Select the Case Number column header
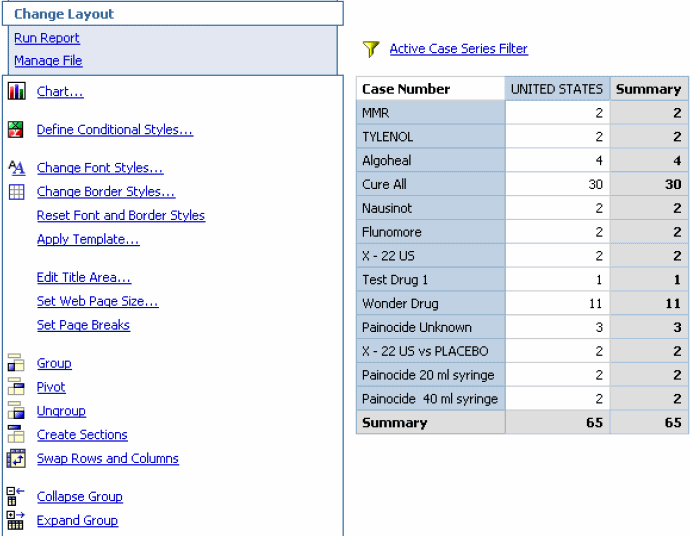 [x=430, y=89]
